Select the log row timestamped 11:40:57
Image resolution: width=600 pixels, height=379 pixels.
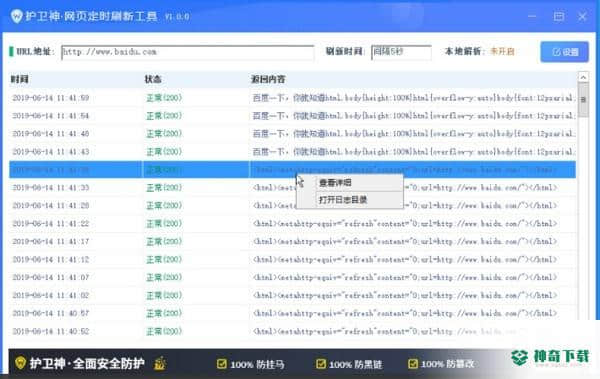pyautogui.click(x=292, y=313)
